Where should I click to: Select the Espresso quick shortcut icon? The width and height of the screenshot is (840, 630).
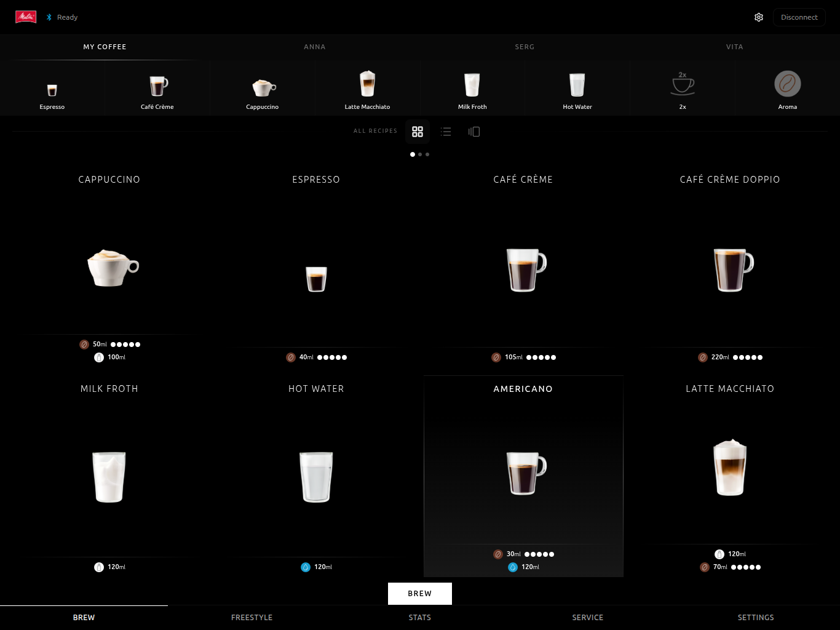pos(52,90)
